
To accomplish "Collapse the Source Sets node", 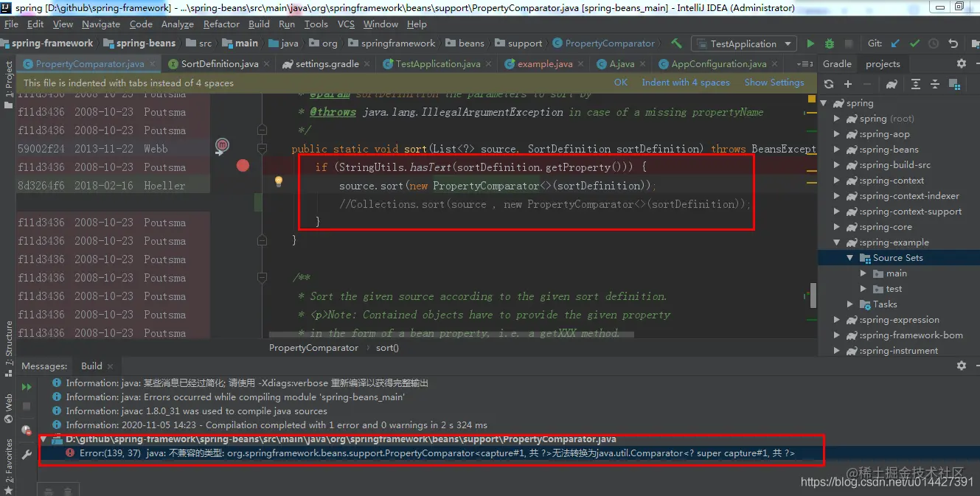I will tap(850, 258).
